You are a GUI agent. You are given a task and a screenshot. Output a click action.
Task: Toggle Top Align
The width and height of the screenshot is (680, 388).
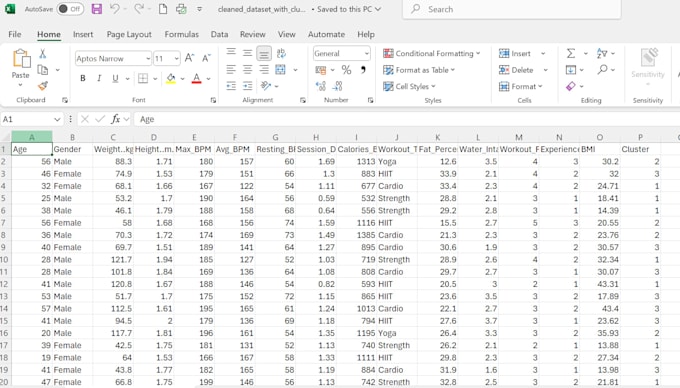click(231, 53)
